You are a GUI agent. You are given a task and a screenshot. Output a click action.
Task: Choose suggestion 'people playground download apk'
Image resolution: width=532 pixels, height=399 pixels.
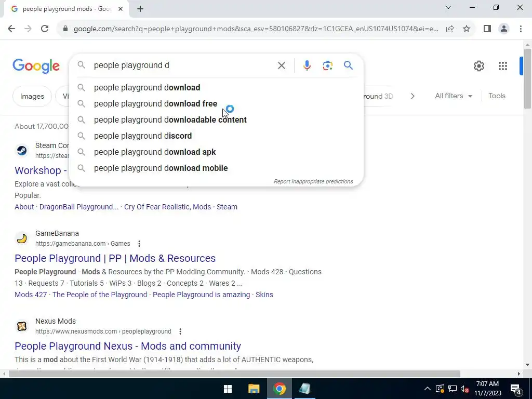coord(217,152)
